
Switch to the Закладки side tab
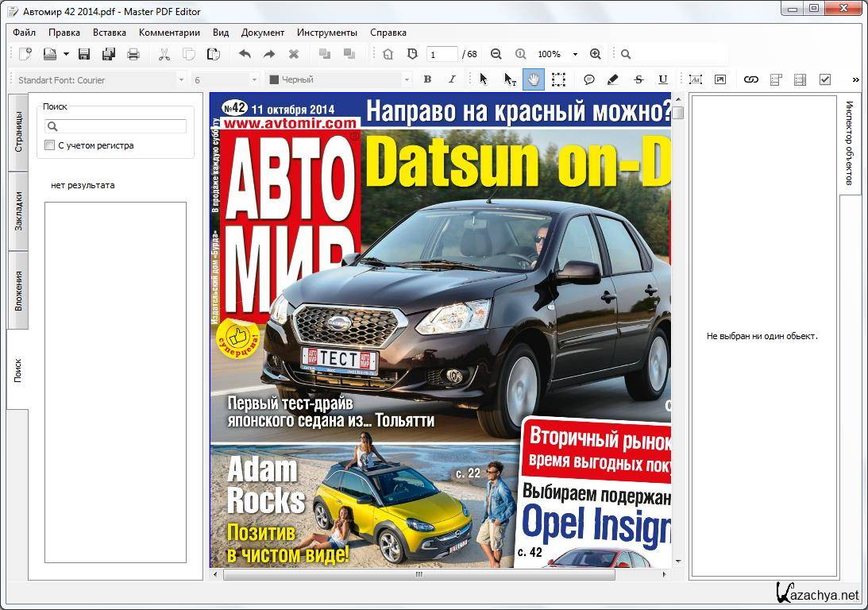point(18,211)
